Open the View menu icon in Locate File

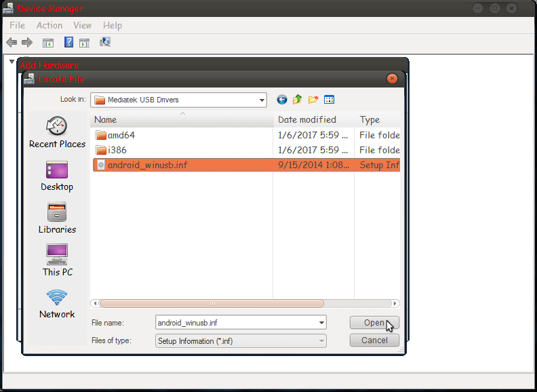[329, 100]
